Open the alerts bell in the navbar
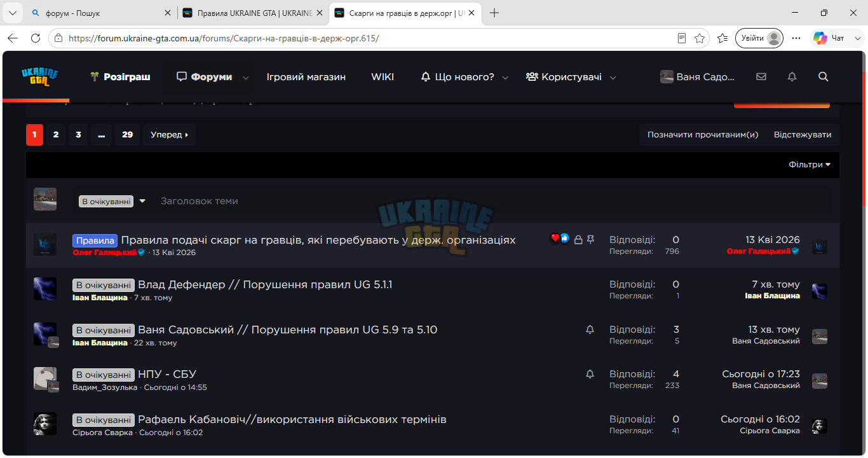 coord(792,77)
